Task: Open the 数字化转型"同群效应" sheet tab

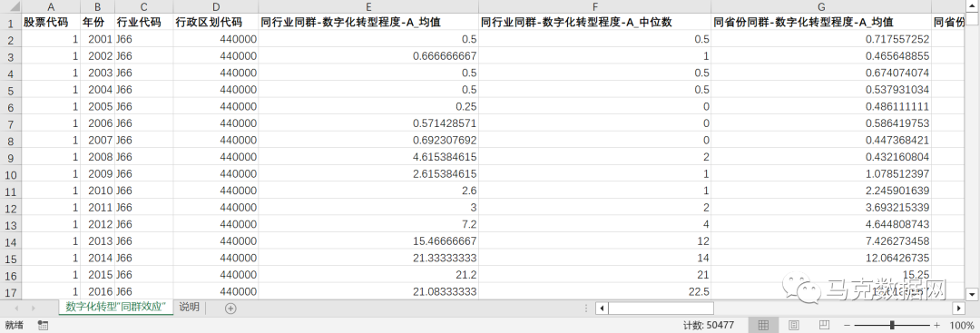Action: pos(115,307)
